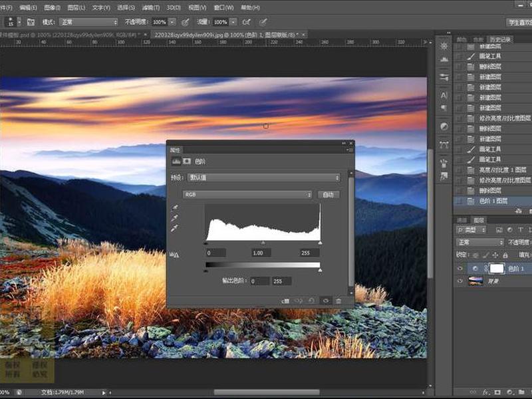Open the brush 模式 dropdown showing 正常
The width and height of the screenshot is (532, 399).
click(x=88, y=23)
